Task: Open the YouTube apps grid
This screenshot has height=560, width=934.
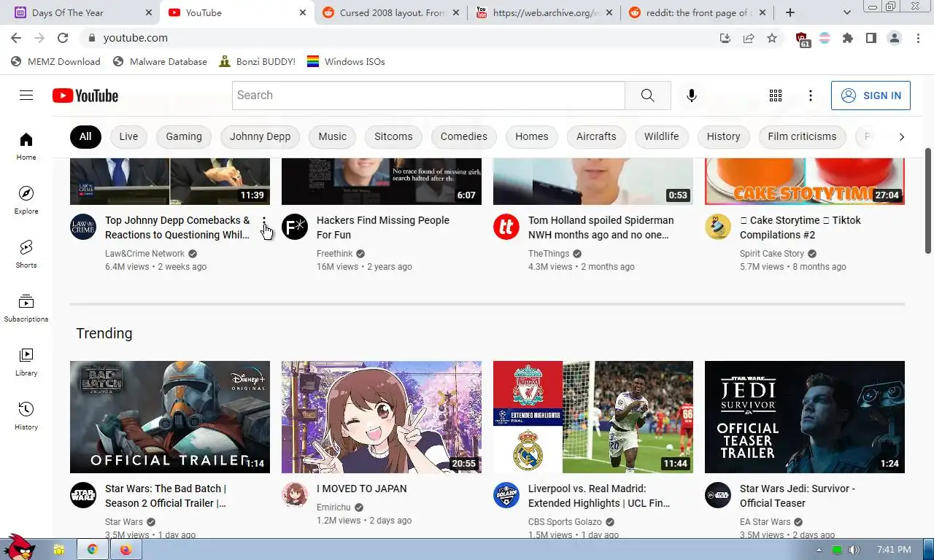Action: pyautogui.click(x=776, y=96)
